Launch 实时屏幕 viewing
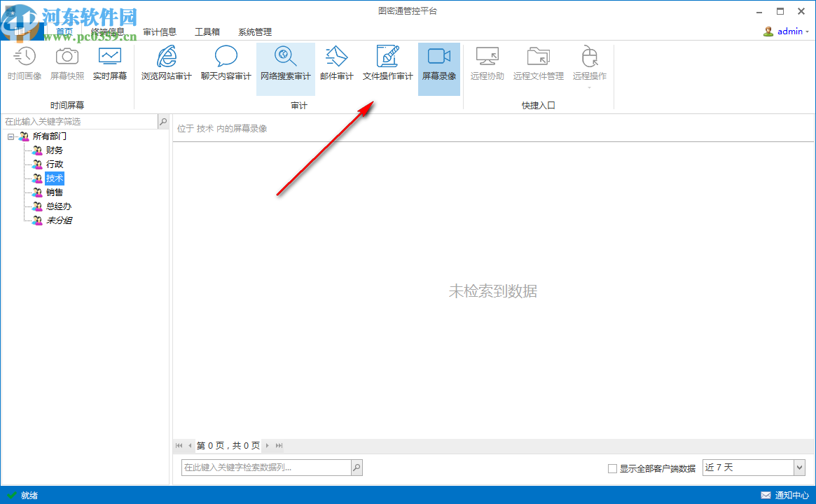 [x=110, y=63]
